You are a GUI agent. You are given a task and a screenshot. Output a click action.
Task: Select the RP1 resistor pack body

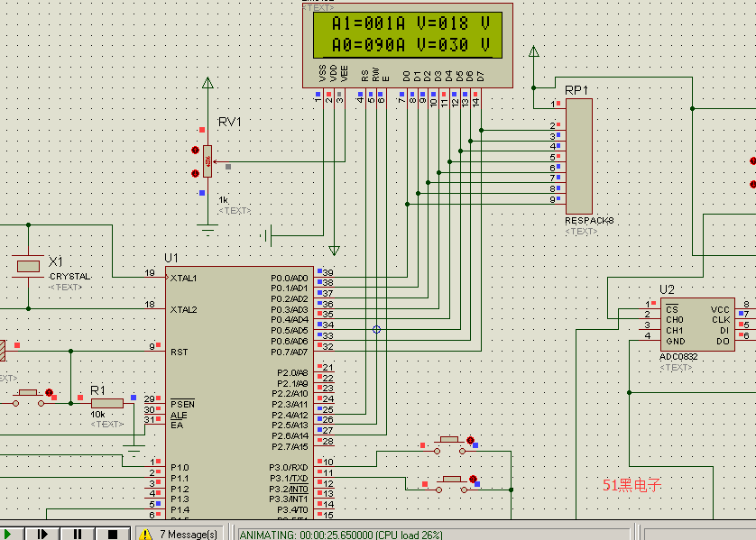point(579,156)
